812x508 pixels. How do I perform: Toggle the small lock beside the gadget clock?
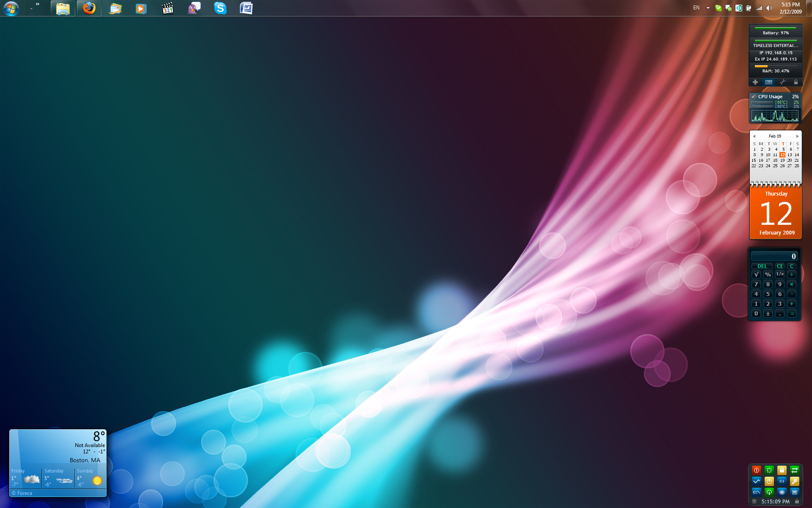pos(797,501)
